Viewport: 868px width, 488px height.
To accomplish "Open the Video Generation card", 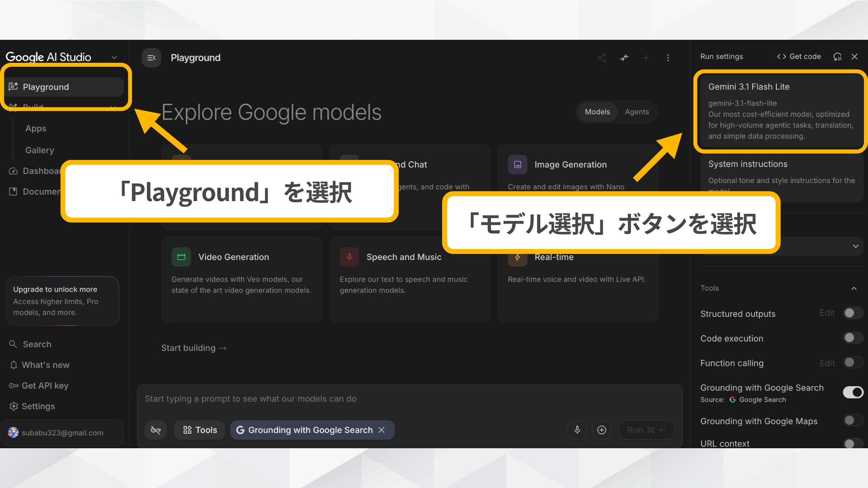I will pos(241,279).
